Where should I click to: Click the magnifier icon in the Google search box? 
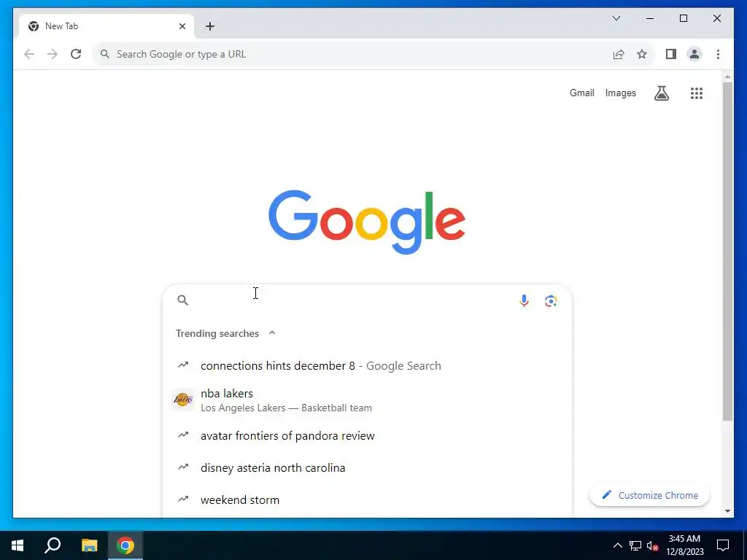click(183, 300)
